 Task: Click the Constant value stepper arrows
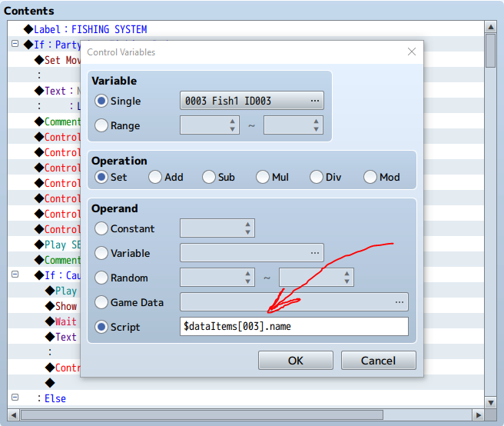tap(248, 228)
